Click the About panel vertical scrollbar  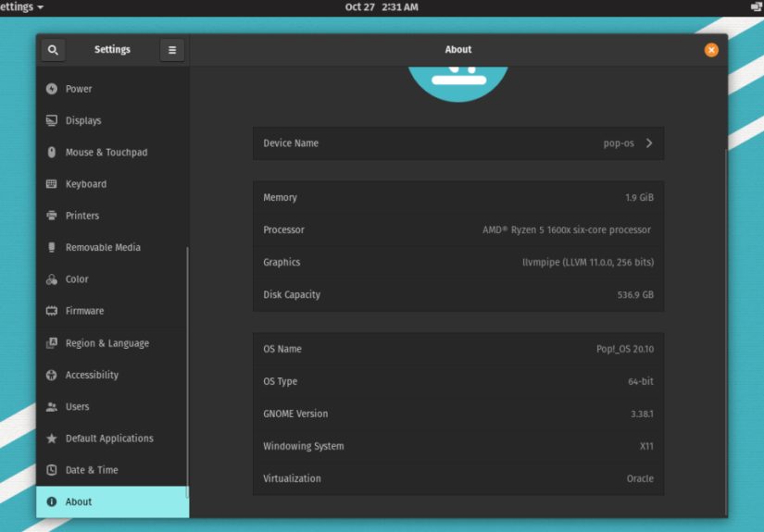click(726, 331)
